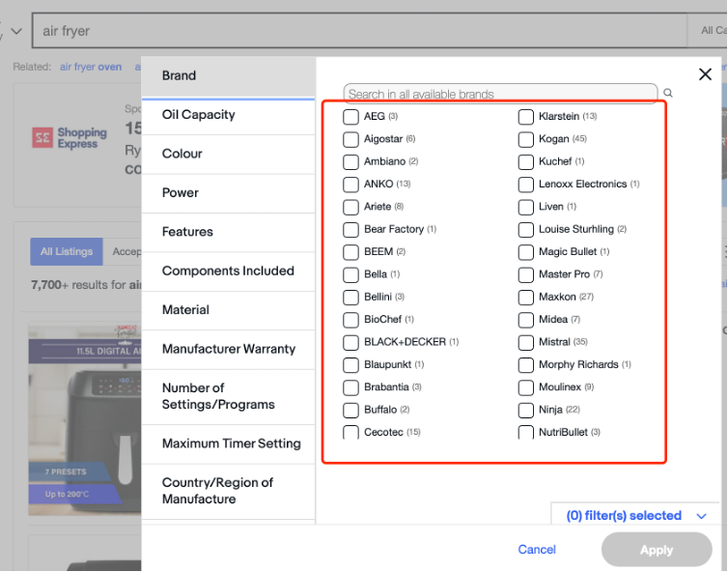Select Maximum Timer Setting tab
The width and height of the screenshot is (728, 572).
(x=229, y=444)
